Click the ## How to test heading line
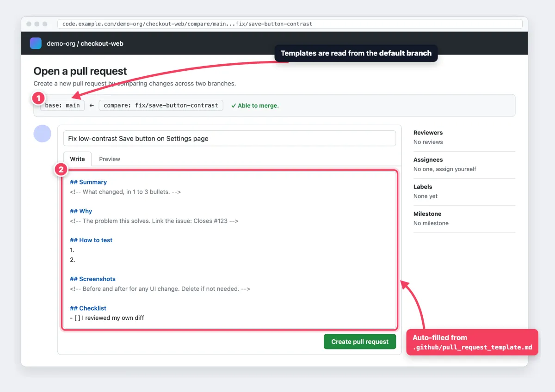 click(x=91, y=240)
